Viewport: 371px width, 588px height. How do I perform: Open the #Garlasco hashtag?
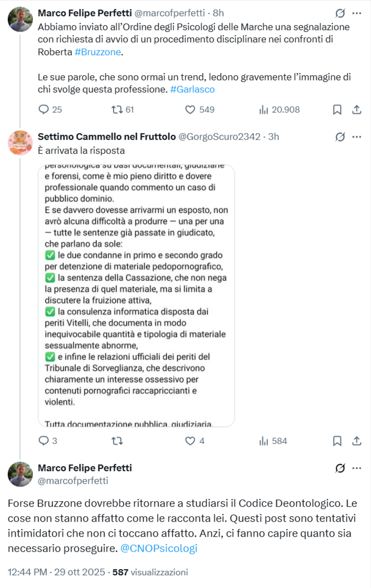[192, 89]
